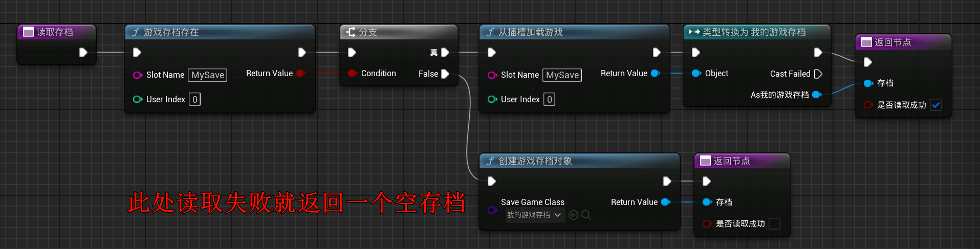
Task: Click the Object input pin on cast node
Action: [x=696, y=73]
